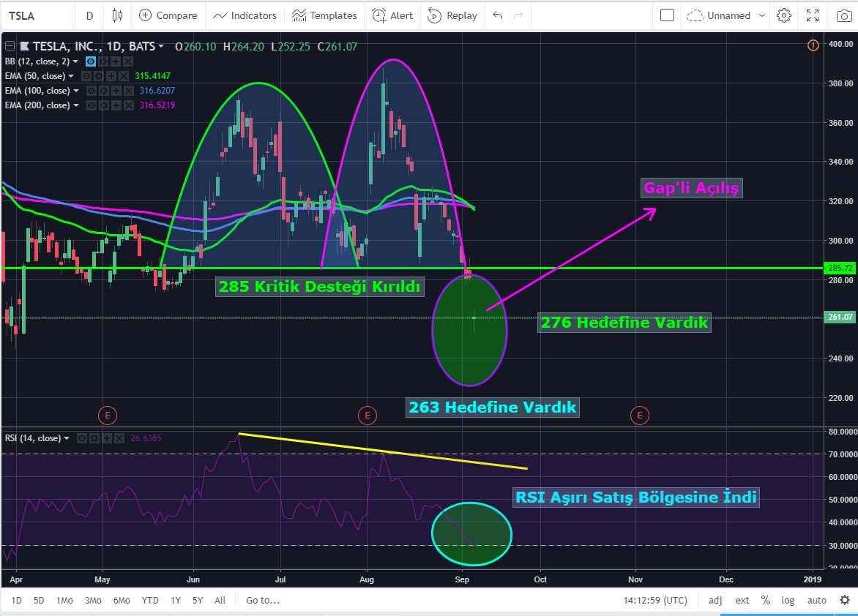858x616 pixels.
Task: Collapse the legend using the minus box
Action: click(x=10, y=46)
